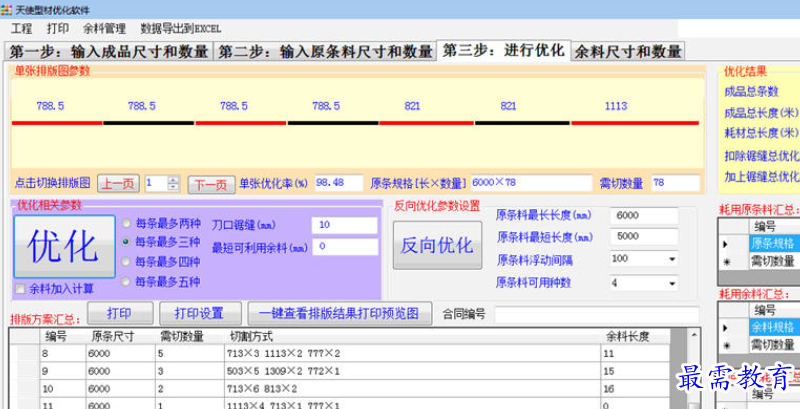Image resolution: width=800 pixels, height=409 pixels.
Task: Click the 反向优化 button
Action: tap(436, 245)
